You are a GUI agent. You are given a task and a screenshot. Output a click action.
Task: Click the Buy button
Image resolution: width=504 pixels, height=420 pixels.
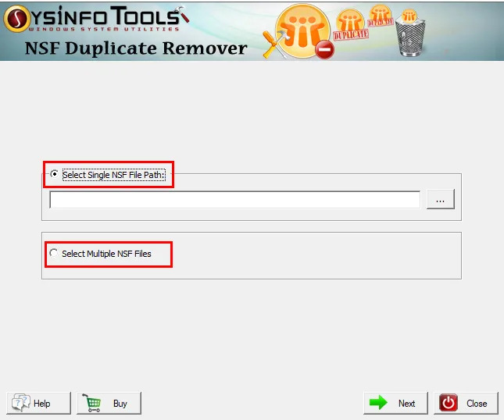point(109,403)
